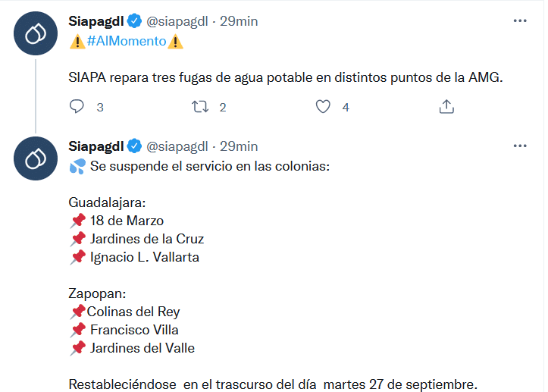Image resolution: width=548 pixels, height=392 pixels.
Task: Click @siapagdl handle on second tweet
Action: [177, 146]
